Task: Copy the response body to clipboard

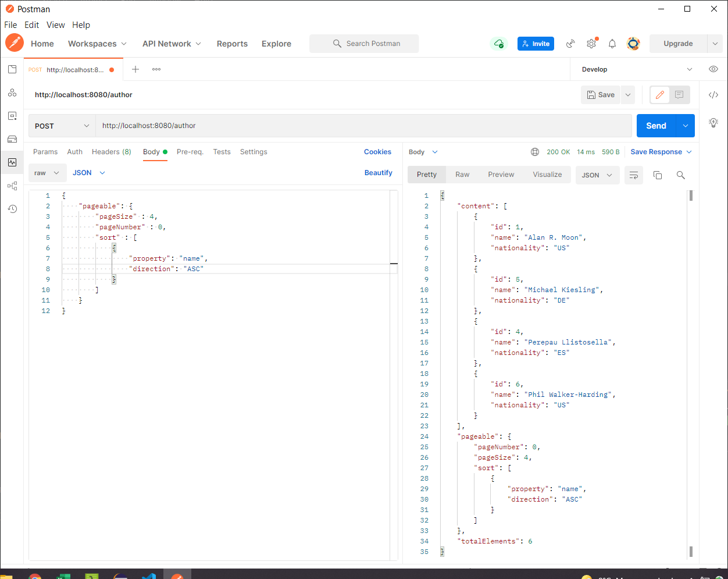Action: point(658,175)
